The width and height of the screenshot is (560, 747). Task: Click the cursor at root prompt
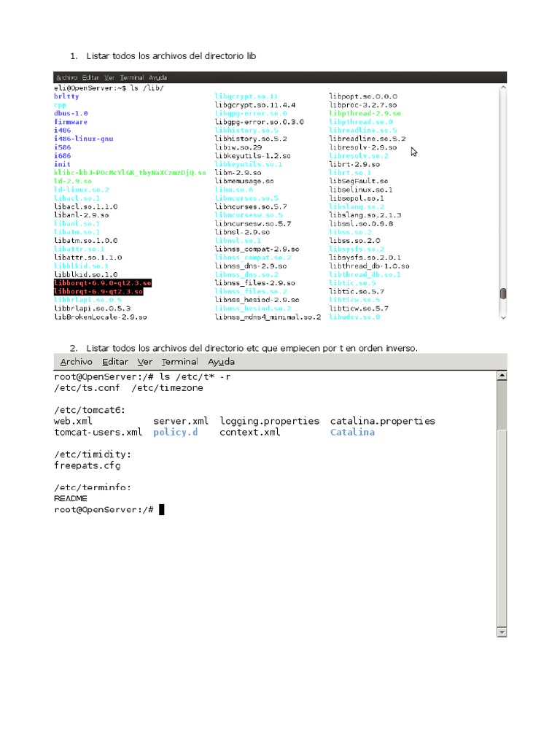(161, 510)
